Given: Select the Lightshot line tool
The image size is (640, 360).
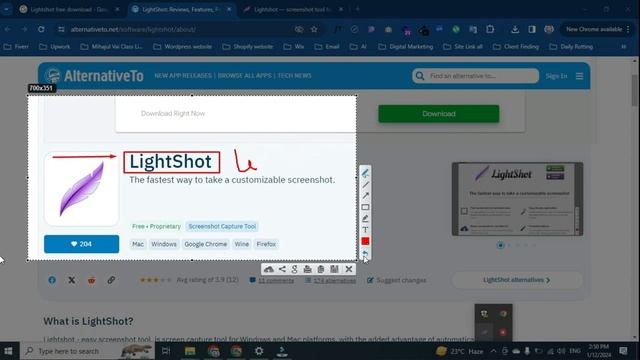Looking at the screenshot, I should click(x=365, y=185).
